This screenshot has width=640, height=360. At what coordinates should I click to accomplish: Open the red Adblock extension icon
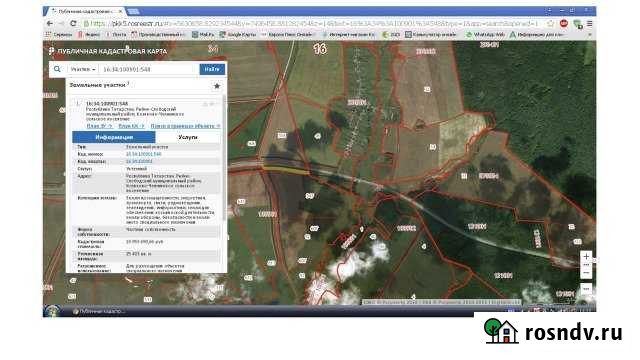tap(564, 24)
